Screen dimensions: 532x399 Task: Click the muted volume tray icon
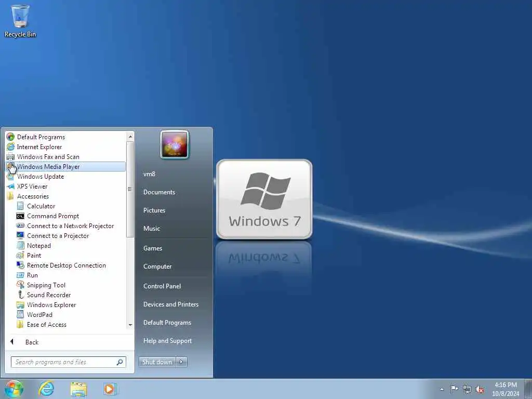pos(480,389)
